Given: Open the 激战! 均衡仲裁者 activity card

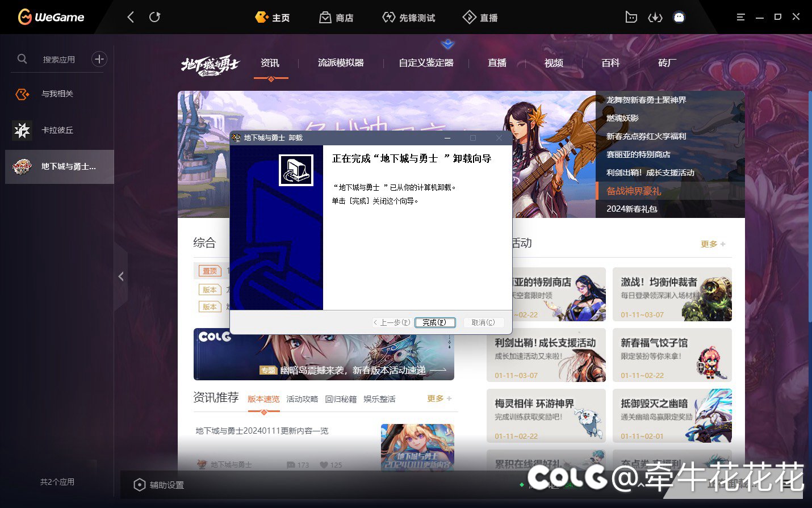Looking at the screenshot, I should 672,295.
